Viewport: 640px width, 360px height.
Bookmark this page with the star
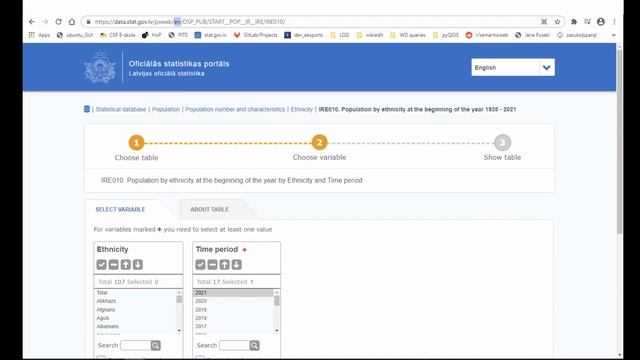coord(557,22)
